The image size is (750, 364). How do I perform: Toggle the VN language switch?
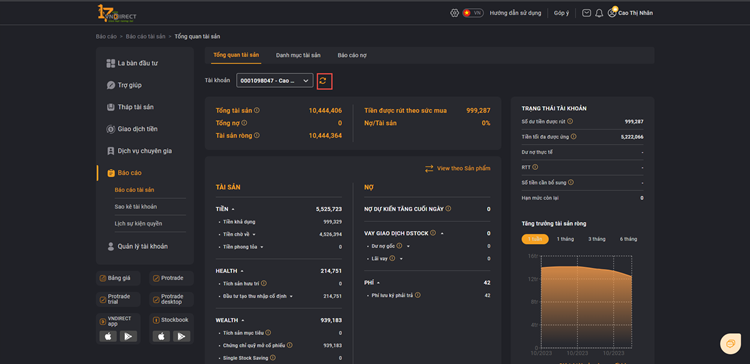click(x=473, y=13)
